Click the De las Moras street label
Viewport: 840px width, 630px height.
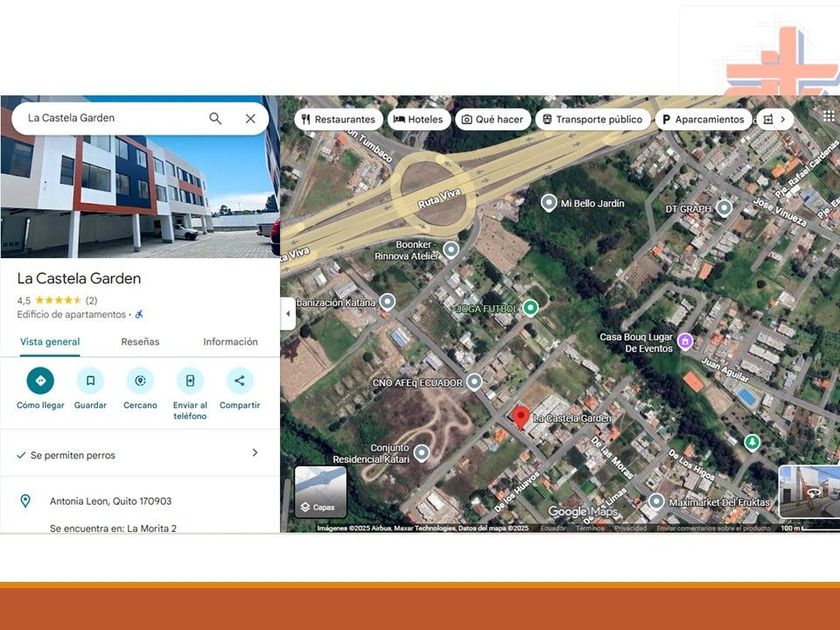tap(612, 457)
